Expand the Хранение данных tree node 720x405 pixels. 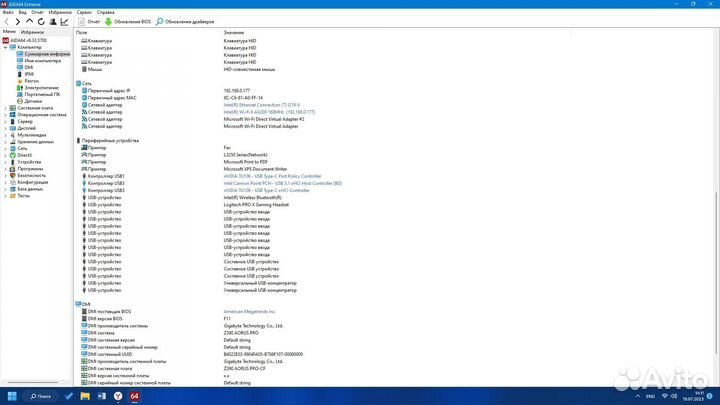click(6, 142)
